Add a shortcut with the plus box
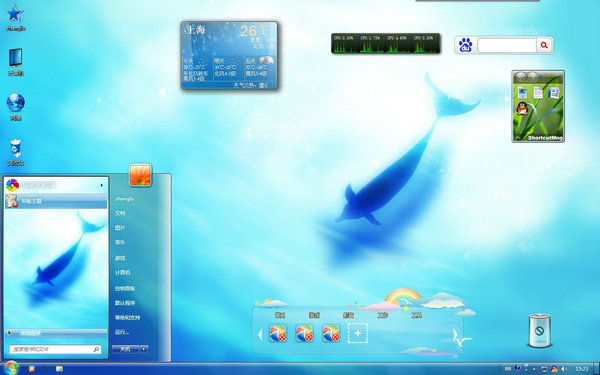This screenshot has height=375, width=600. coord(358,333)
